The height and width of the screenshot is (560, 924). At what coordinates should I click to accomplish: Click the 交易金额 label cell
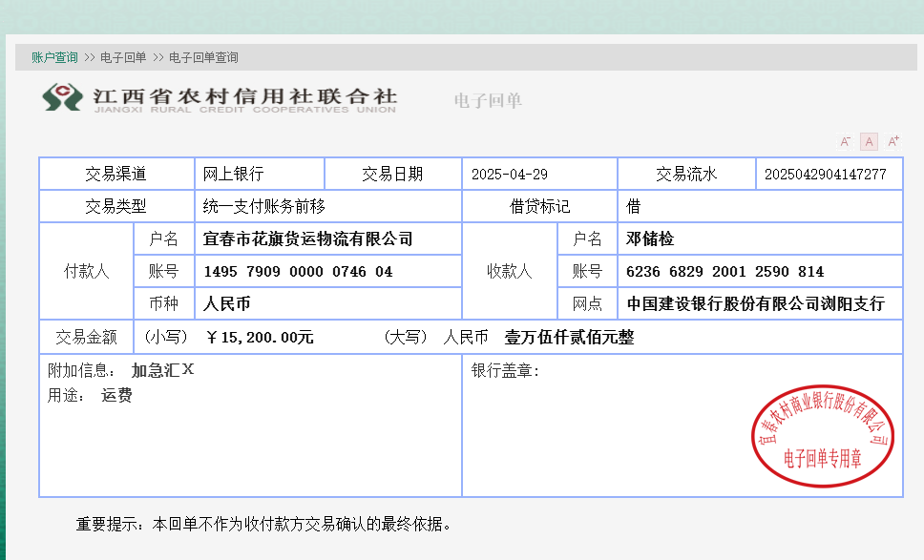point(87,337)
